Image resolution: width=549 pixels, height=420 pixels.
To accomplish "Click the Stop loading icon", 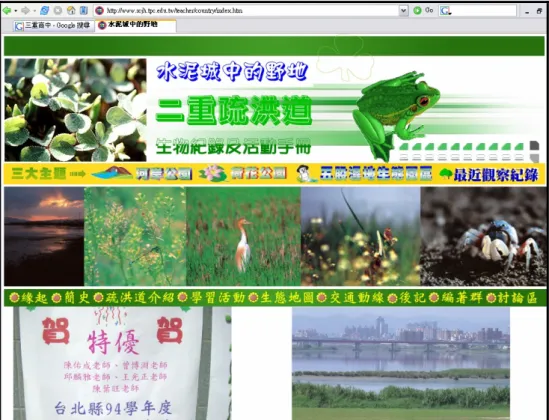I will tap(58, 10).
